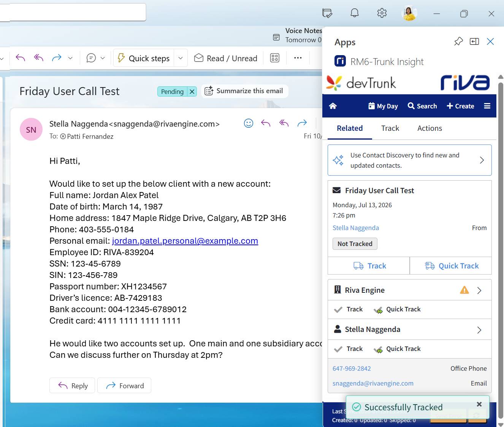Switch to the Actions tab
The image size is (504, 427).
coord(430,129)
